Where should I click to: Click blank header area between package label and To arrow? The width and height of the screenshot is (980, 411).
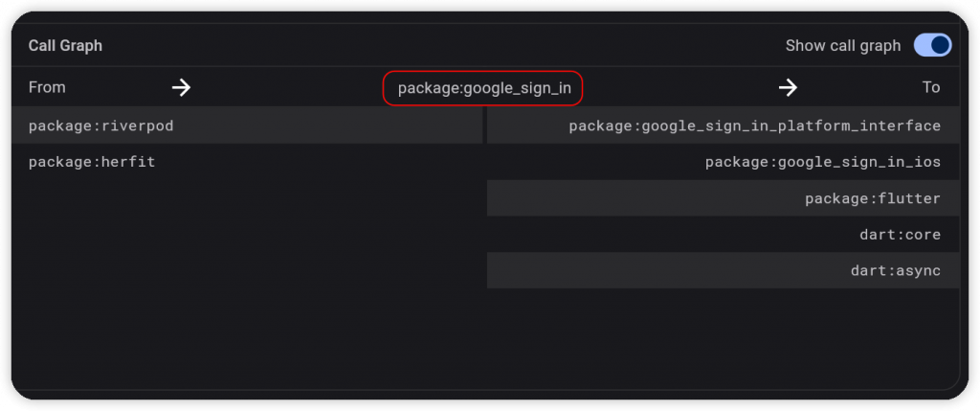click(x=680, y=87)
